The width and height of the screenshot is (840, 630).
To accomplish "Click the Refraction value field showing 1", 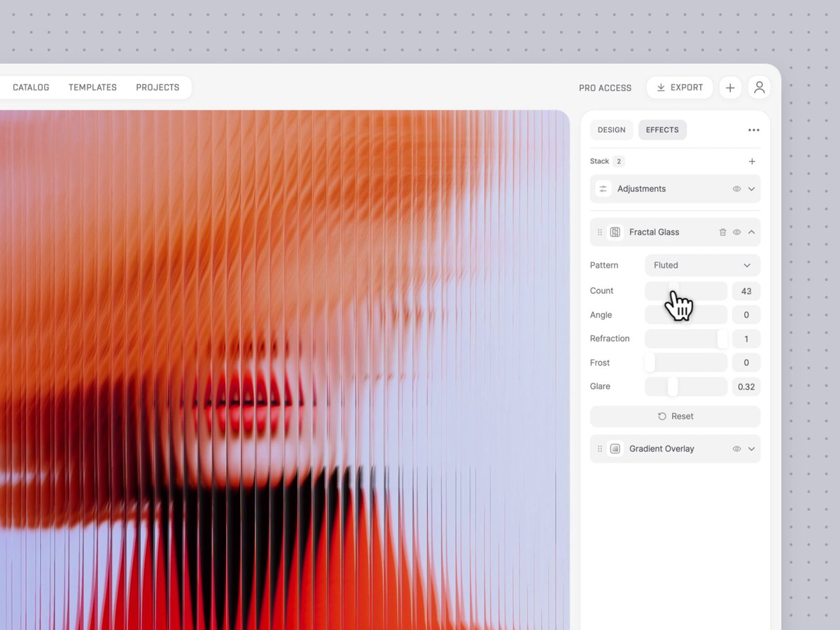I will coord(746,339).
